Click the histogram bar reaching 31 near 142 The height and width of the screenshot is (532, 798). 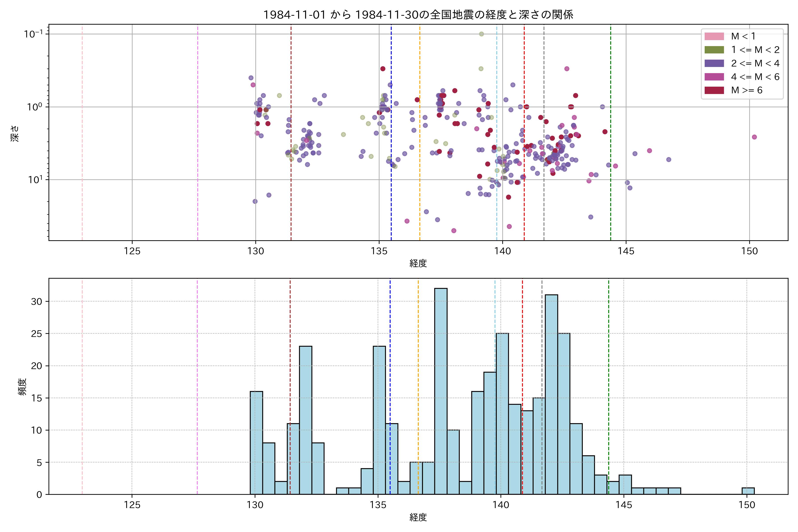[551, 394]
